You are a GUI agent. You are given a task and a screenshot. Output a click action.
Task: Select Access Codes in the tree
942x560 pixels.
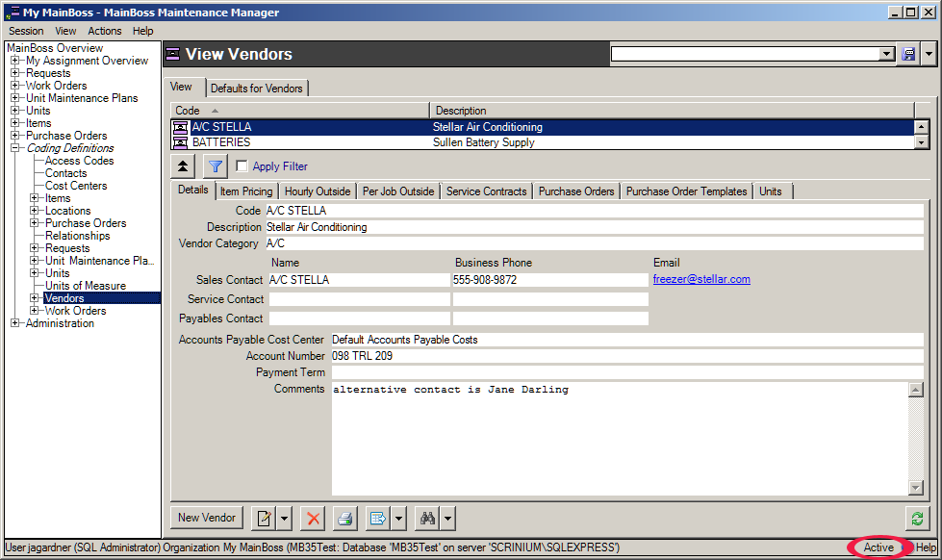click(x=79, y=161)
